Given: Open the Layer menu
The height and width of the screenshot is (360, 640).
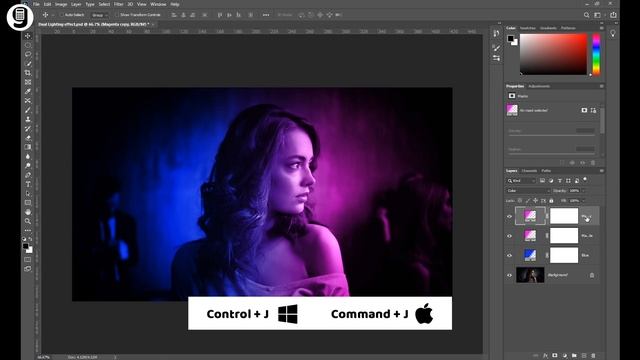Looking at the screenshot, I should [x=76, y=4].
